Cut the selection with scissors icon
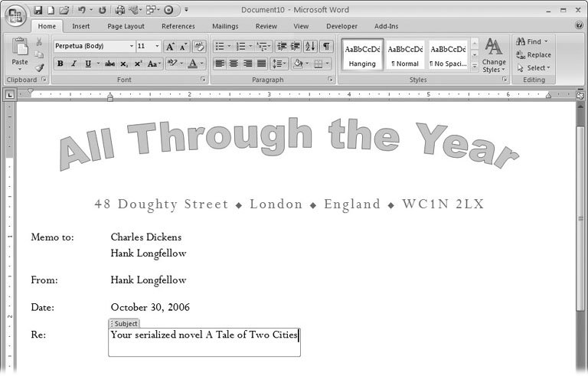 [39, 41]
